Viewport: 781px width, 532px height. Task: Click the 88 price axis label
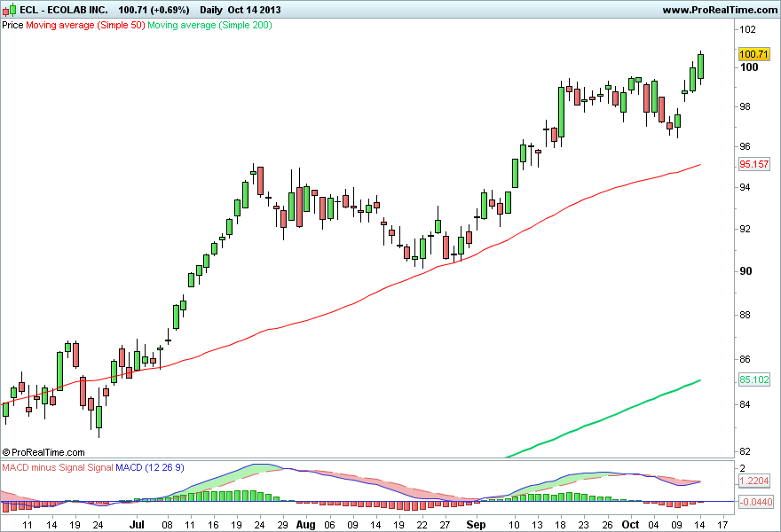point(745,315)
